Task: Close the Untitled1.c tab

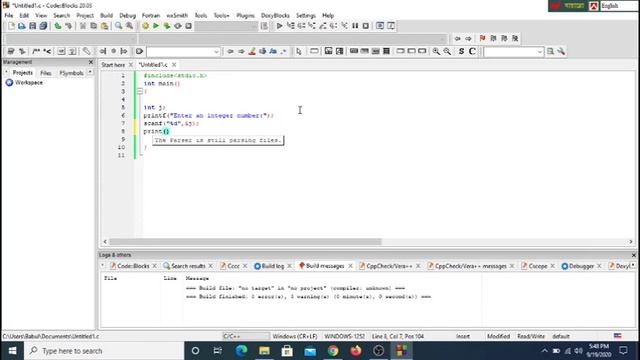Action: point(174,65)
